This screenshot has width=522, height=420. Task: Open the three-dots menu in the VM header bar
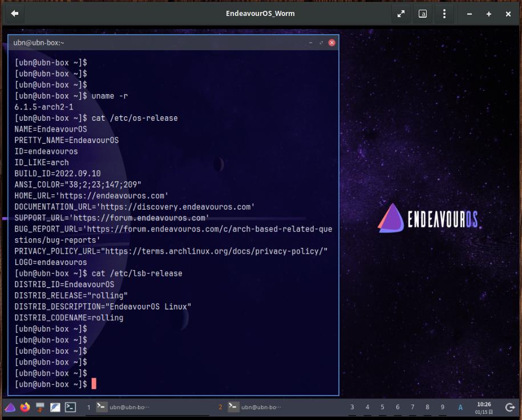pos(444,14)
